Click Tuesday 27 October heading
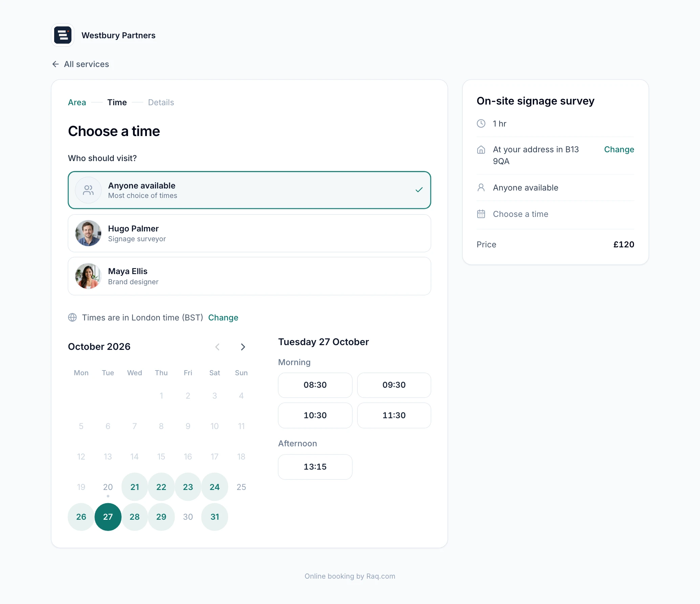 coord(324,342)
